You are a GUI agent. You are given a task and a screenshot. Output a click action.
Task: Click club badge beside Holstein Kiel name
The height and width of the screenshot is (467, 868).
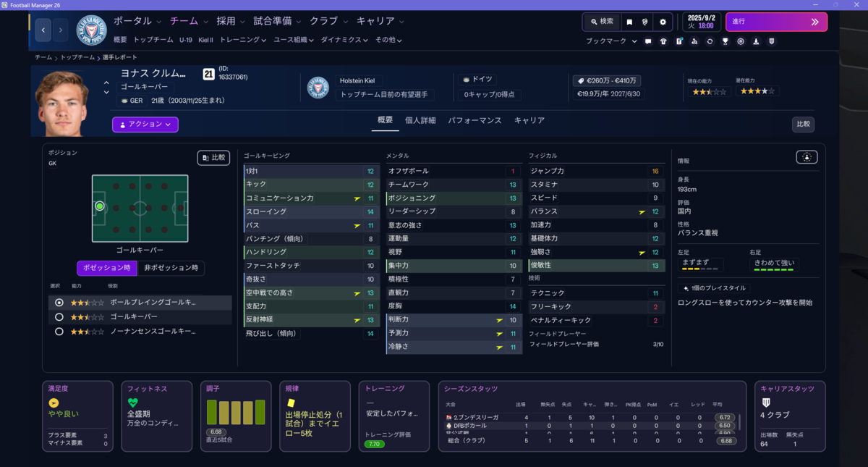pos(318,88)
